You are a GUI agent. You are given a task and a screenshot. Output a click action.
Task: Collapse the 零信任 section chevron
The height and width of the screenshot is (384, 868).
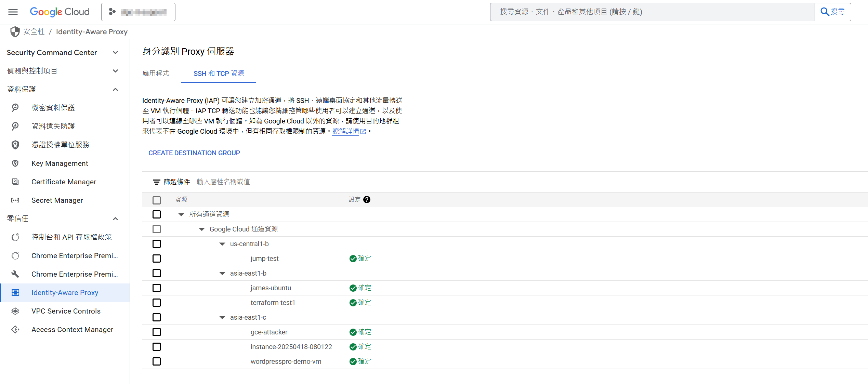116,219
